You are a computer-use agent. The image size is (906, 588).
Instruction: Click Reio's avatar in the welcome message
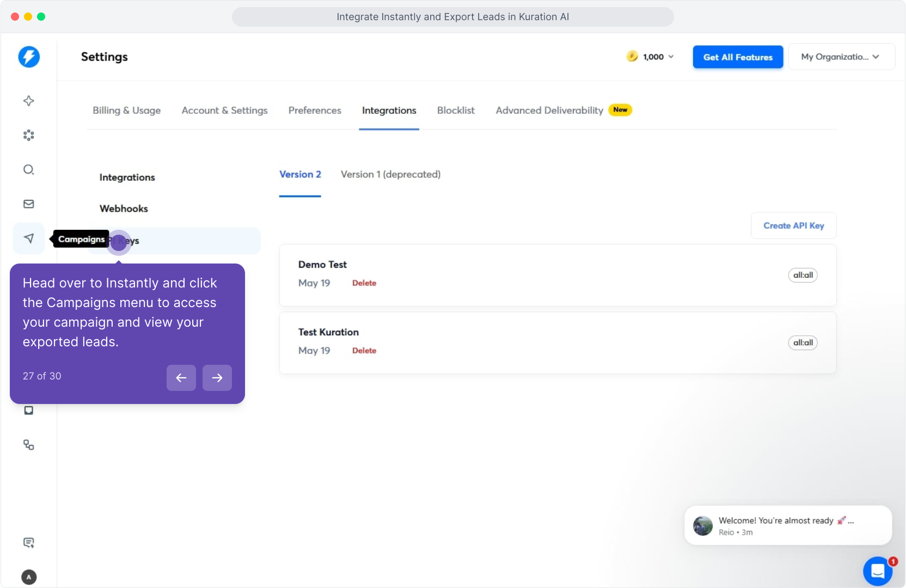703,526
